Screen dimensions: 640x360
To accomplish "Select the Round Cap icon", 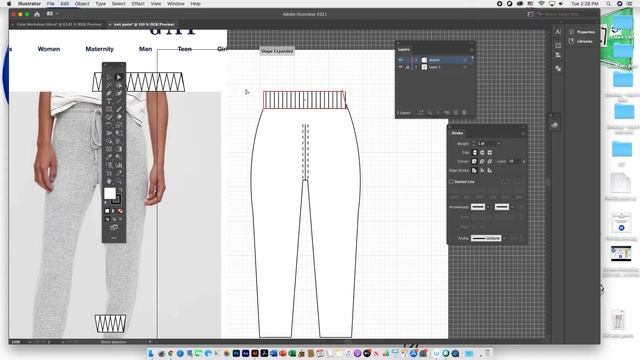I will (482, 152).
